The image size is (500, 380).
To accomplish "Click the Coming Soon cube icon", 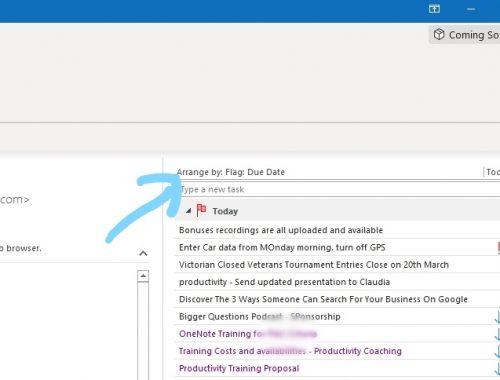I will 439,34.
